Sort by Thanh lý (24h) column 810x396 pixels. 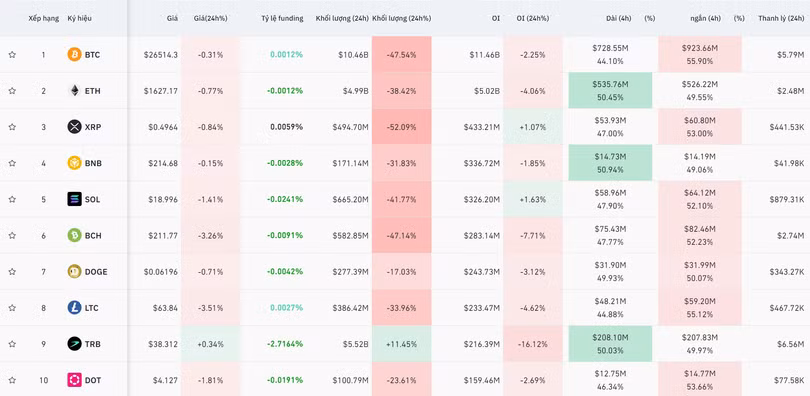click(781, 18)
